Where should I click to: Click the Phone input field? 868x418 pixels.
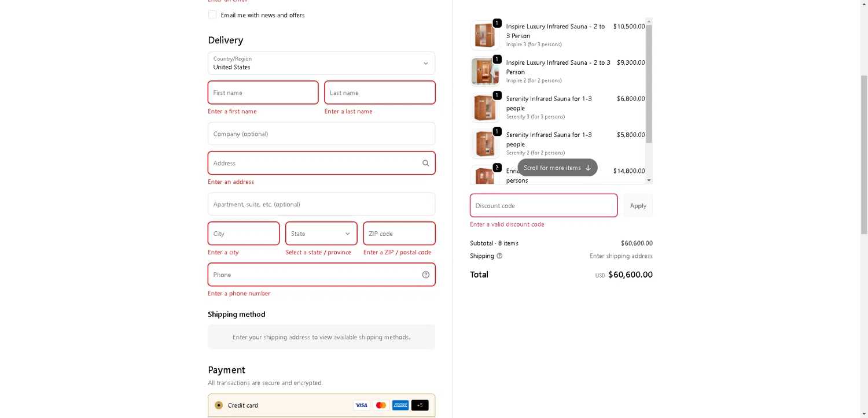[x=321, y=275]
